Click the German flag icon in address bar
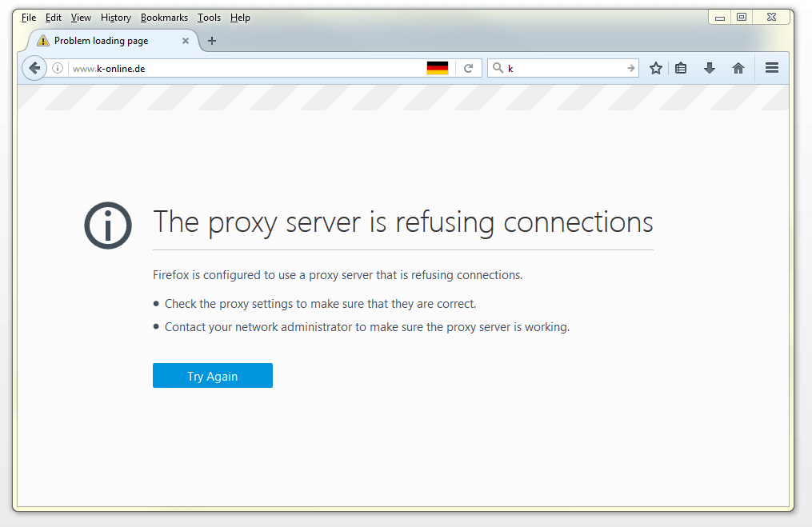Viewport: 812px width, 527px height. point(437,68)
